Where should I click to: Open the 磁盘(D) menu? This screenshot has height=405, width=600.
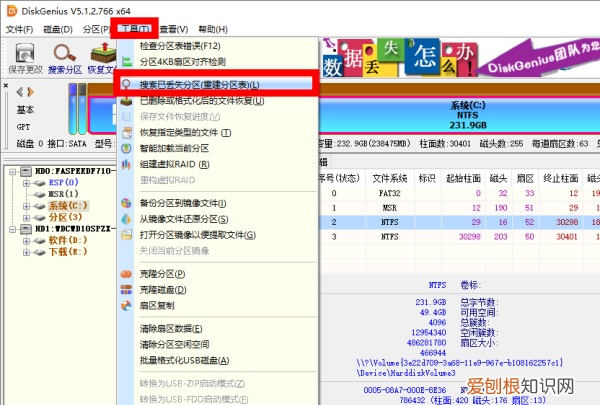click(x=58, y=29)
